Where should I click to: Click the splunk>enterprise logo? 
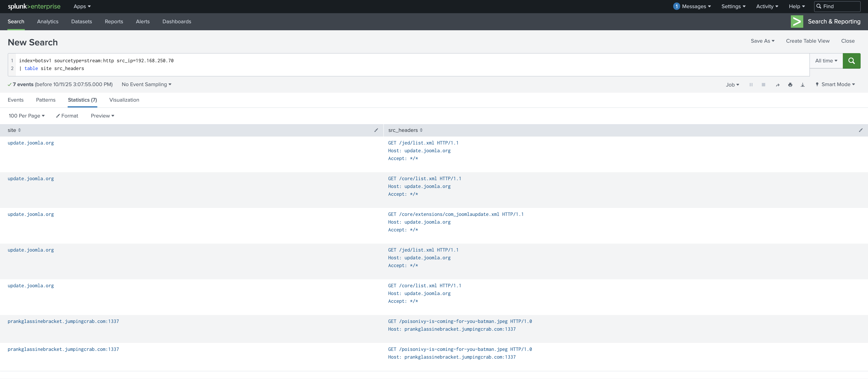(34, 6)
